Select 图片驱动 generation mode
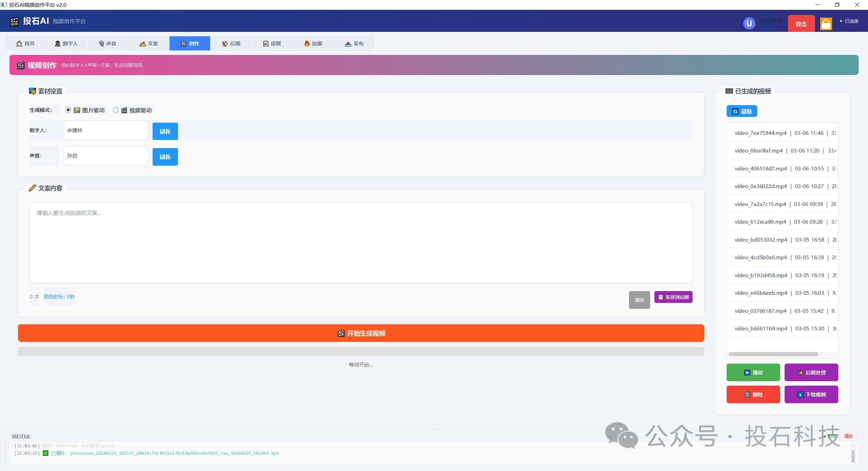This screenshot has height=471, width=868. (x=68, y=110)
